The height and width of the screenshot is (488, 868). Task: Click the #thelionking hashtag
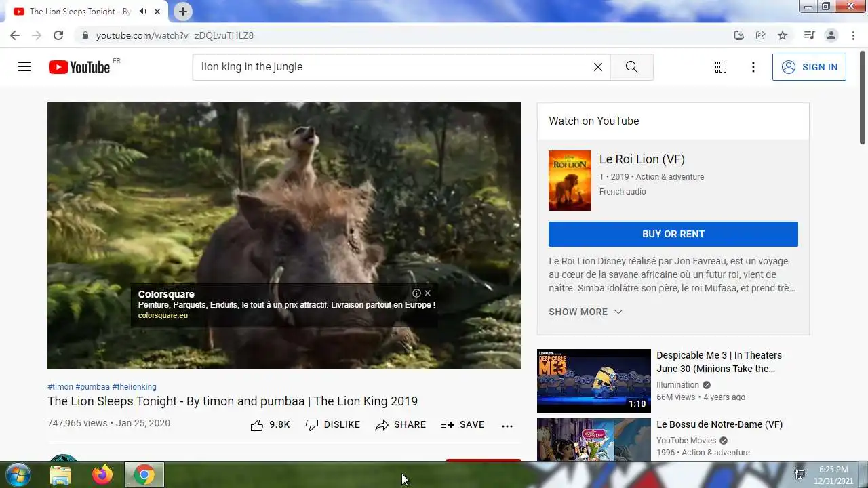coord(134,387)
